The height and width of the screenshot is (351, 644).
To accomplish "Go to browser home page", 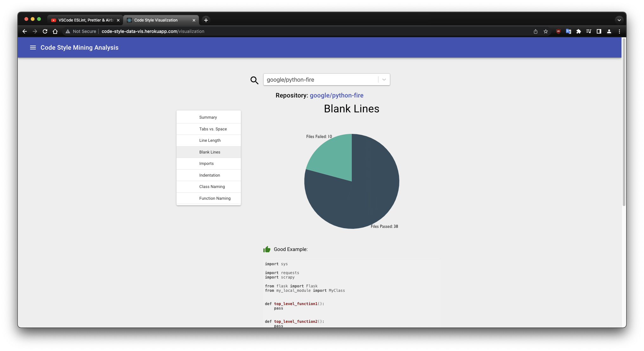I will [x=55, y=31].
